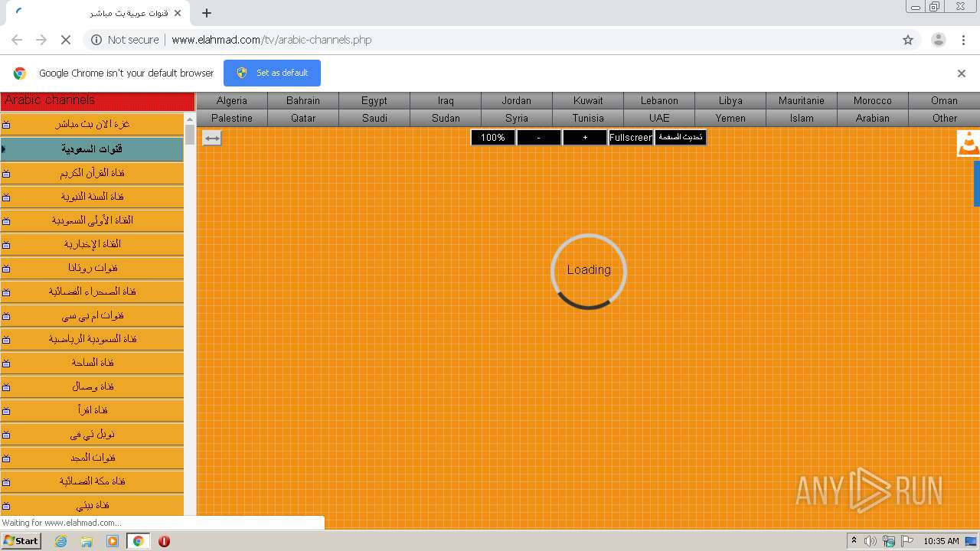
Task: Show Islam channels
Action: [802, 118]
